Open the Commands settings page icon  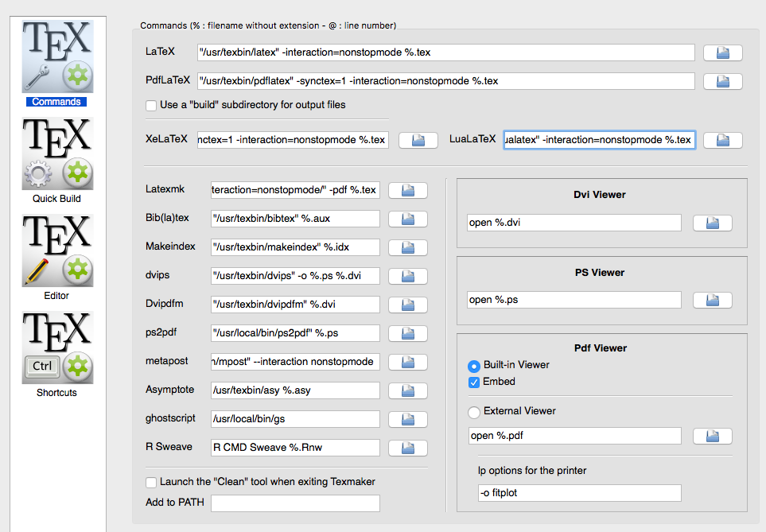57,56
